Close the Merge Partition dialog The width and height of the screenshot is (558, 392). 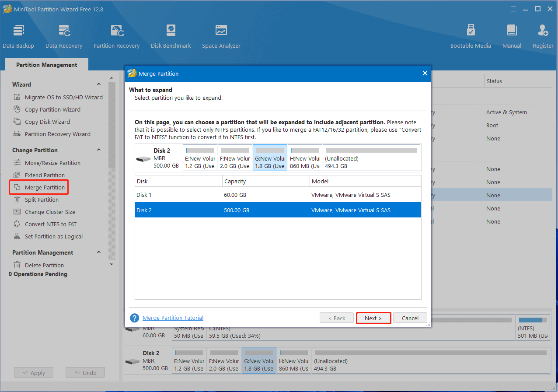[x=425, y=73]
